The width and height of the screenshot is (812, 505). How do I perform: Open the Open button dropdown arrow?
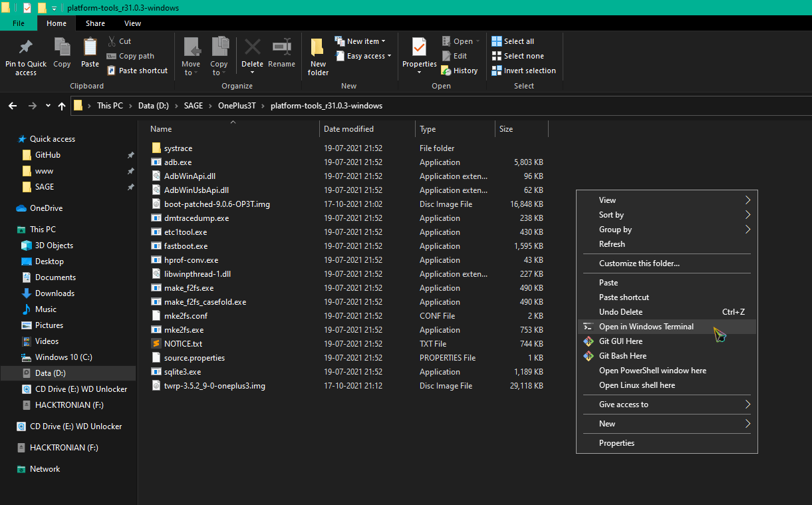477,41
